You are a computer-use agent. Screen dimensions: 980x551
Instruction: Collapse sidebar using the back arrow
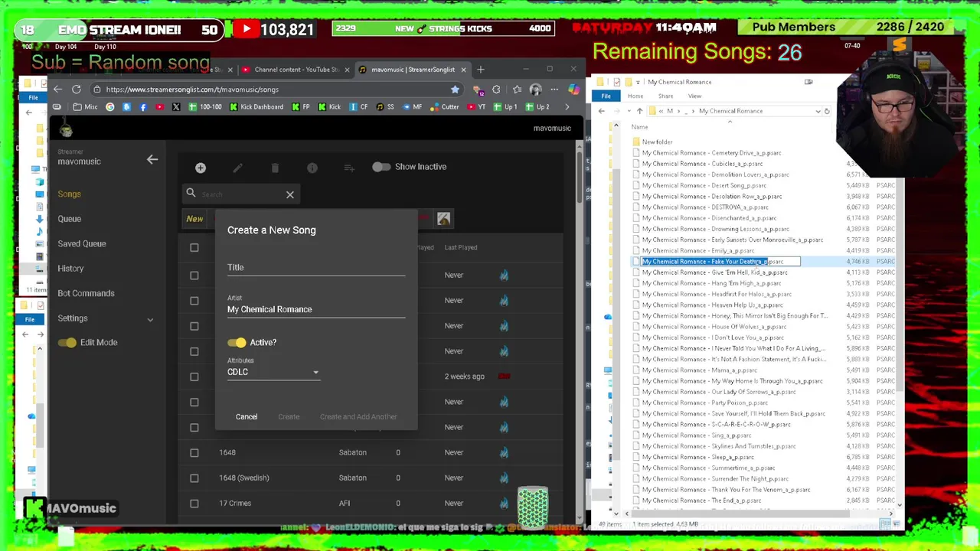click(x=152, y=159)
